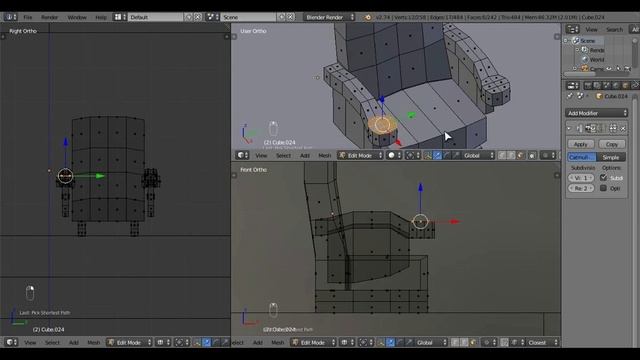
Task: Open Global orientation dropdown in User Ortho header
Action: click(478, 156)
